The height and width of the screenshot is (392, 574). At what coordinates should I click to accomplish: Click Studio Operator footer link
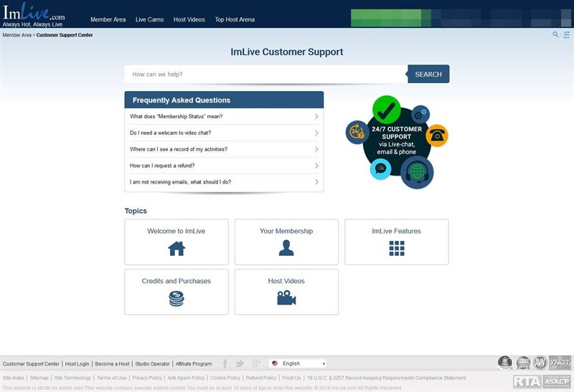click(x=152, y=364)
